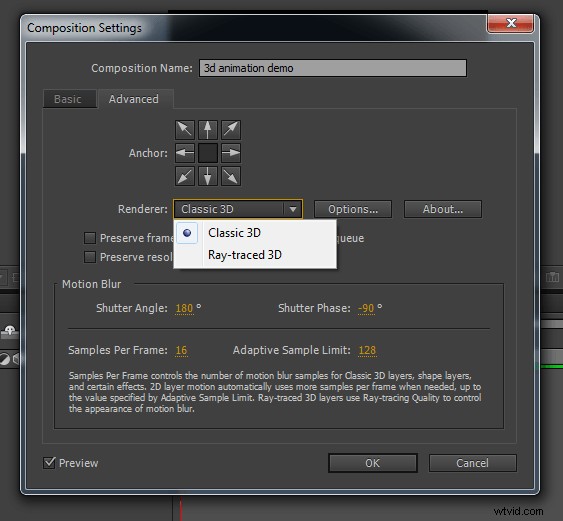This screenshot has height=521, width=563.
Task: Click the Anchor: label
Action: pyautogui.click(x=148, y=153)
